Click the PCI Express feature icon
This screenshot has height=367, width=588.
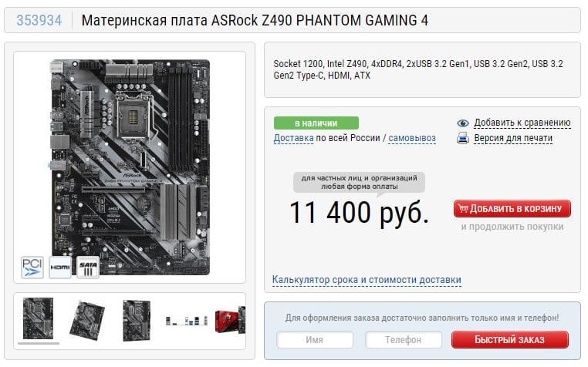point(32,268)
